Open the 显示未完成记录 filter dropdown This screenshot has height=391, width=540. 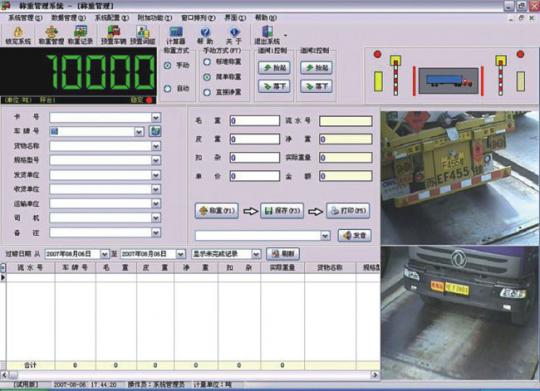click(256, 254)
